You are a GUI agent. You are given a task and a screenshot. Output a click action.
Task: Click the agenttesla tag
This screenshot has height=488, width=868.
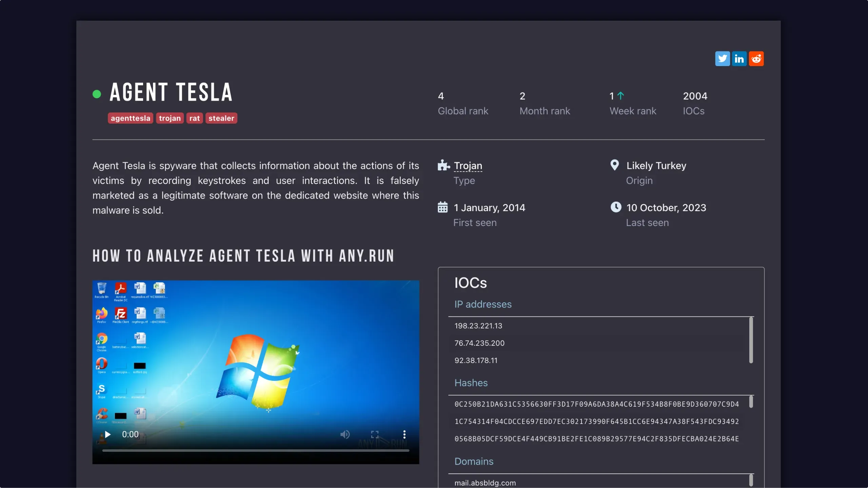click(131, 118)
